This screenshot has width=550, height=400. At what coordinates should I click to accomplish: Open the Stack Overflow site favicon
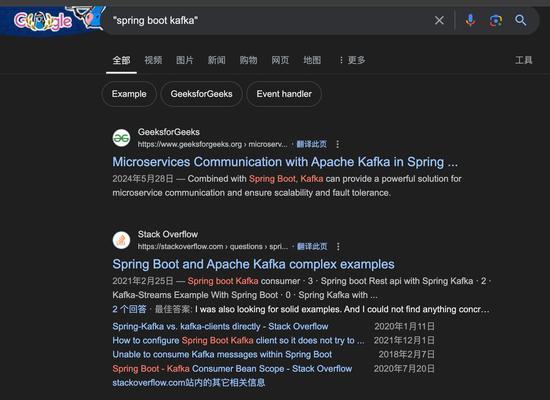[x=121, y=240]
